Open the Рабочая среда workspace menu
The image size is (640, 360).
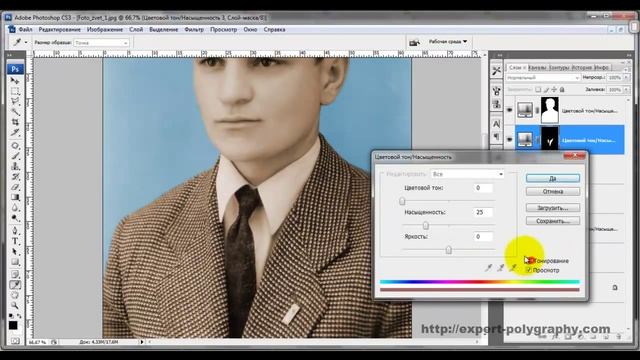[447, 42]
